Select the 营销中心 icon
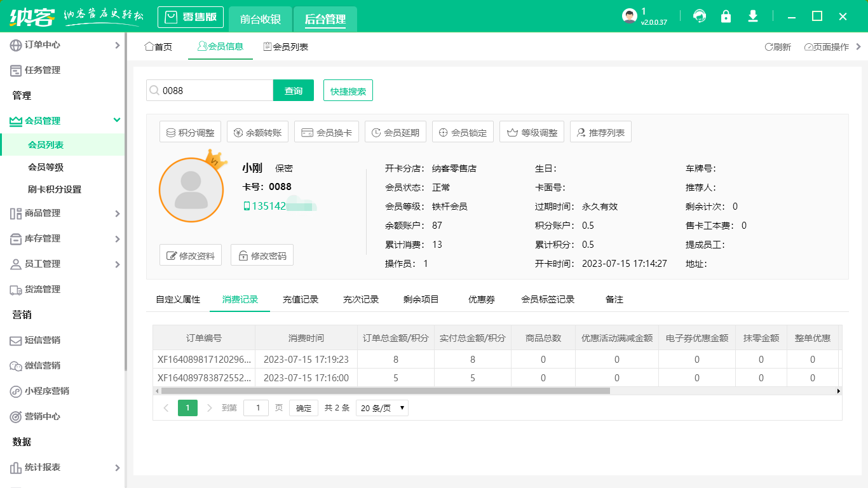The width and height of the screenshot is (868, 488). point(16,417)
